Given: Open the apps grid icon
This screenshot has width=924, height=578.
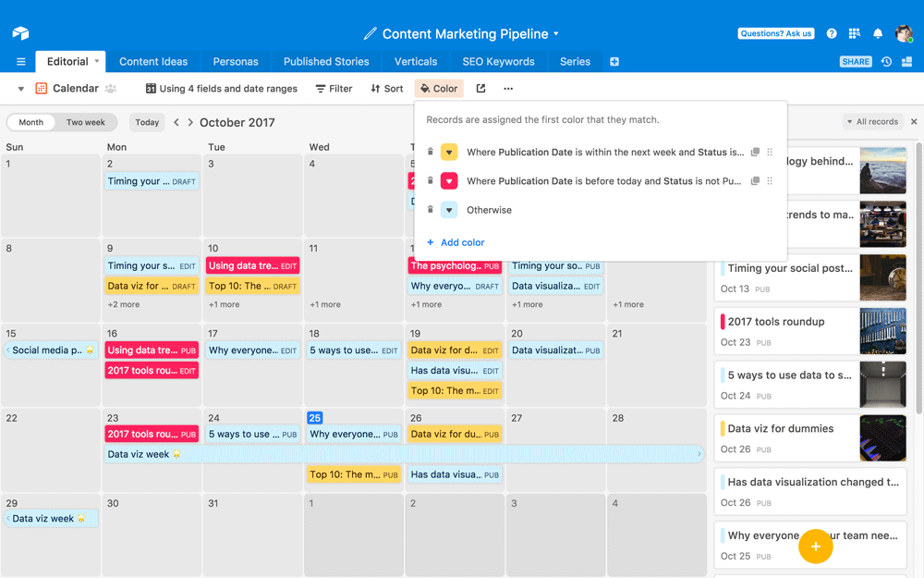Looking at the screenshot, I should [x=854, y=33].
